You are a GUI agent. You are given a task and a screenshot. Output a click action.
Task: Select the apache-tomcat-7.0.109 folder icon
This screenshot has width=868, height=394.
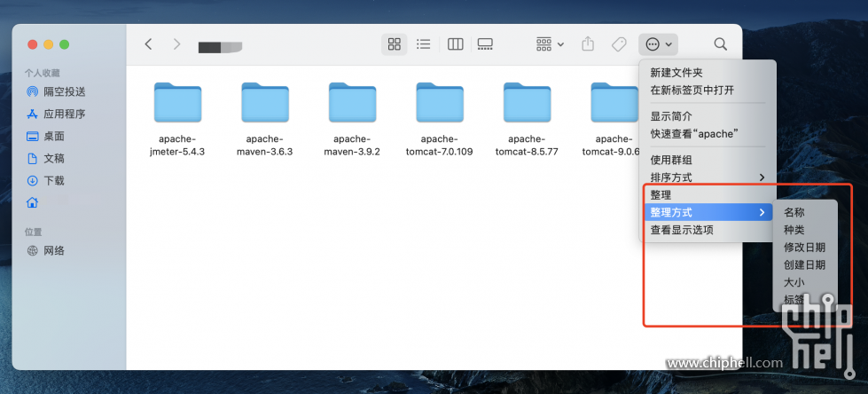coord(440,103)
